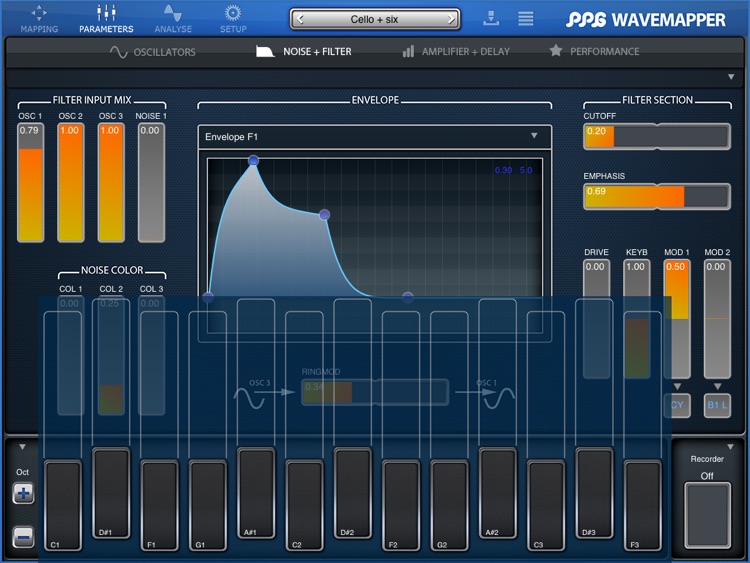Adjust the Drive fader
Screen dimensions: 750x563
click(596, 319)
